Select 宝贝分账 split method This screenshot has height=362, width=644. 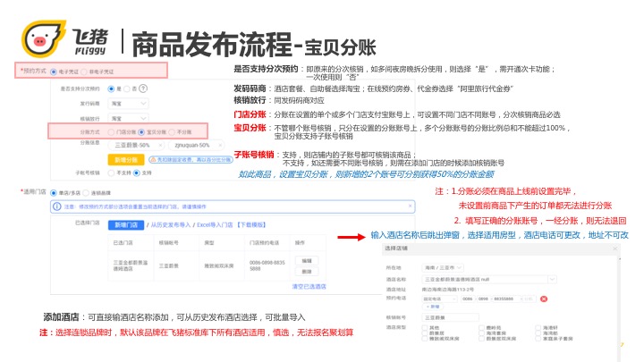[141, 132]
